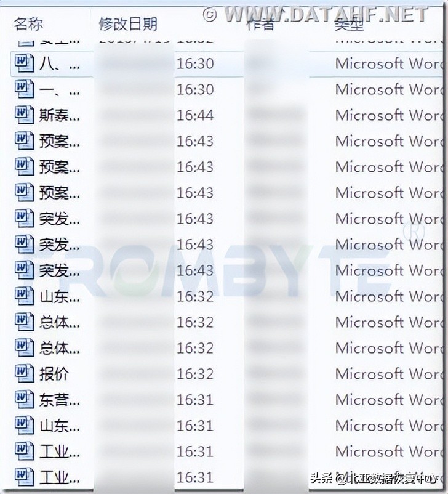Click the Word icon of the 一、 file
The width and height of the screenshot is (448, 494).
[x=24, y=89]
